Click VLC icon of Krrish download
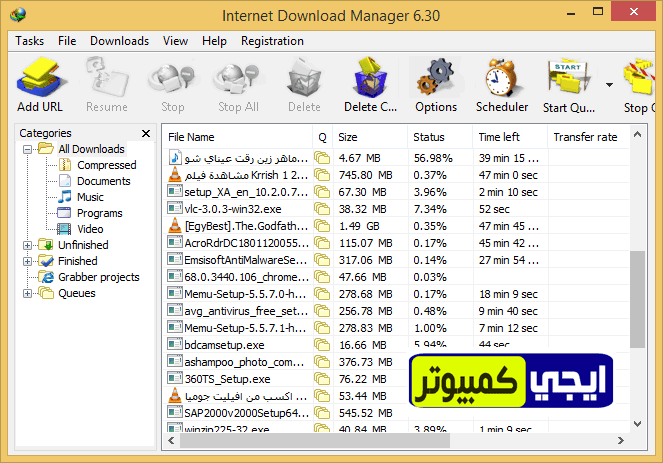This screenshot has height=463, width=663. (x=175, y=174)
